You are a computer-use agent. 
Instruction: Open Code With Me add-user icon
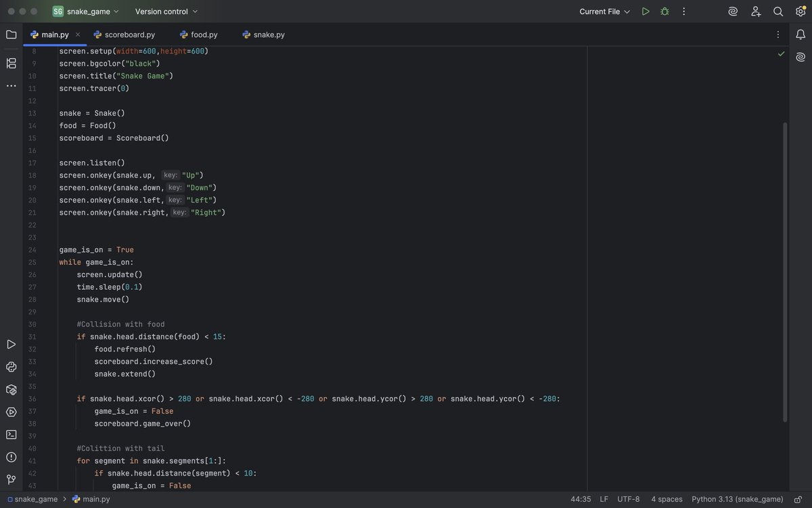[x=756, y=12]
